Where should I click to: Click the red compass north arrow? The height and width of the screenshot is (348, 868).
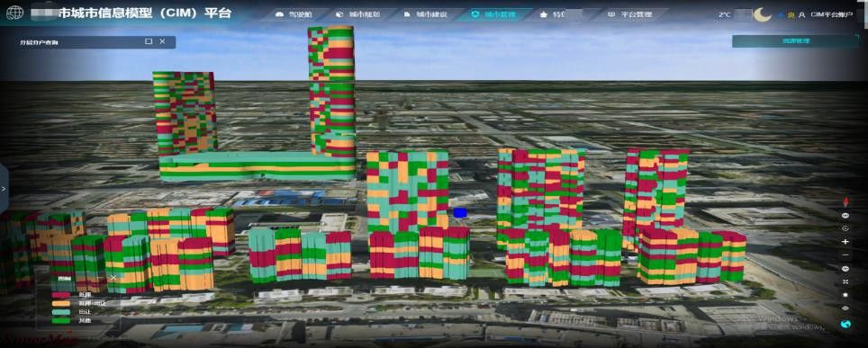(845, 201)
